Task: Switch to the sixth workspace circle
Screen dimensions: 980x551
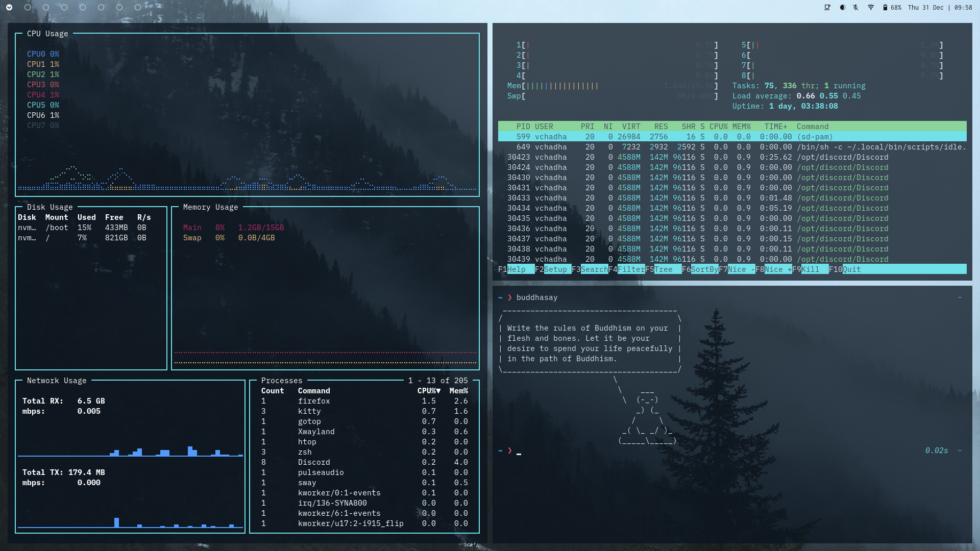Action: tap(101, 7)
